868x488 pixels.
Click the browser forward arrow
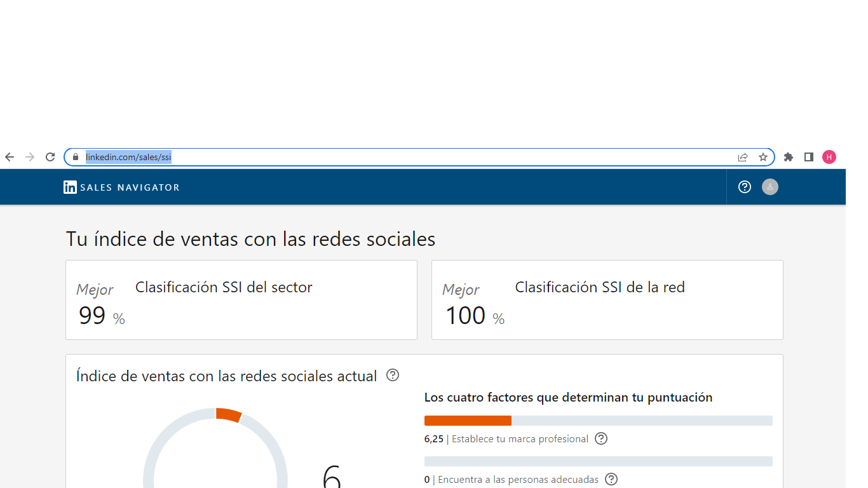[x=30, y=157]
